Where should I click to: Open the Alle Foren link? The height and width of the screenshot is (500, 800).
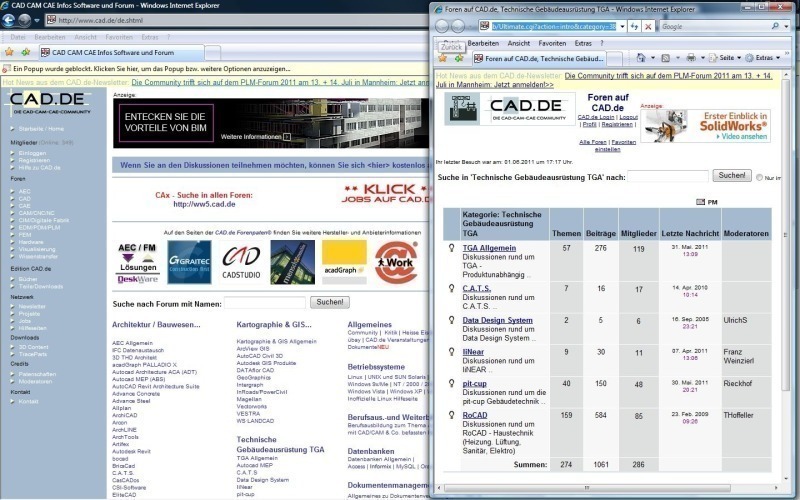593,142
